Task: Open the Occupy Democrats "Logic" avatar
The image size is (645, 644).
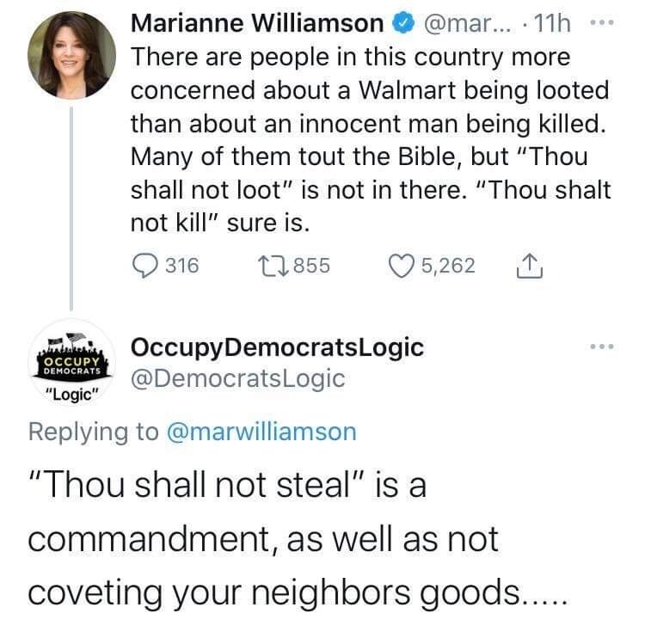Action: (71, 365)
